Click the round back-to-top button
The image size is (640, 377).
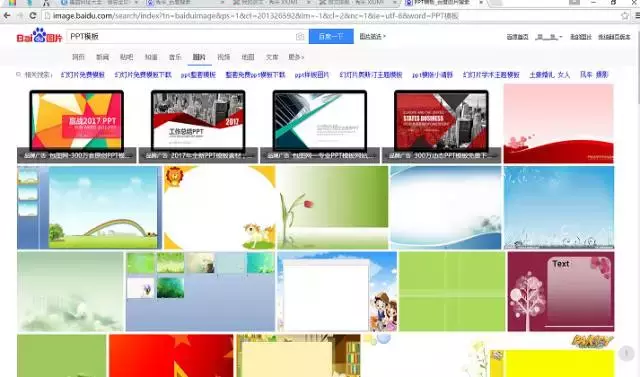626,353
